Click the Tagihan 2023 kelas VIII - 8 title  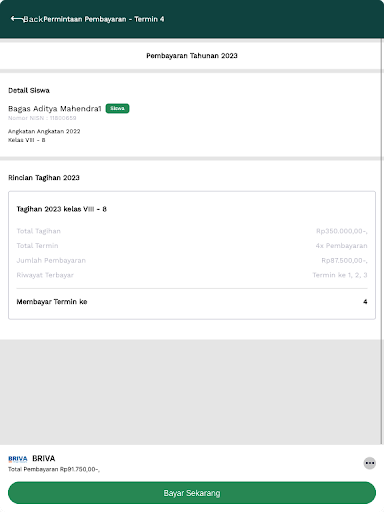pyautogui.click(x=62, y=209)
